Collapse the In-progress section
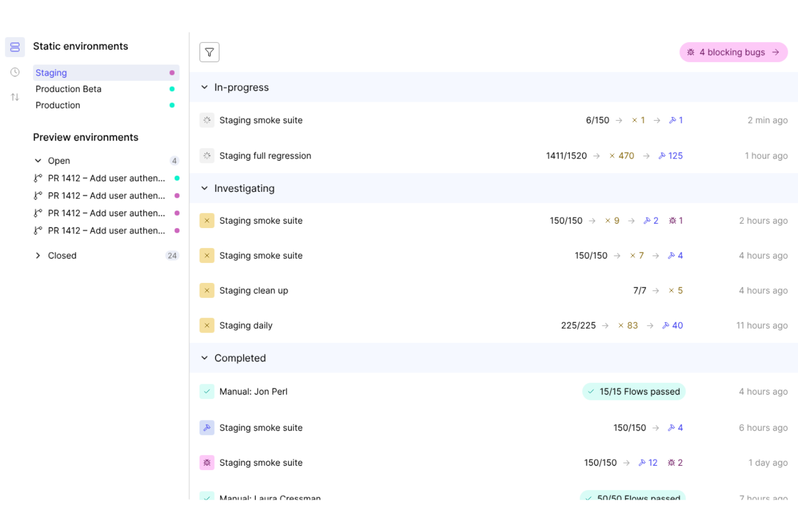 tap(205, 87)
